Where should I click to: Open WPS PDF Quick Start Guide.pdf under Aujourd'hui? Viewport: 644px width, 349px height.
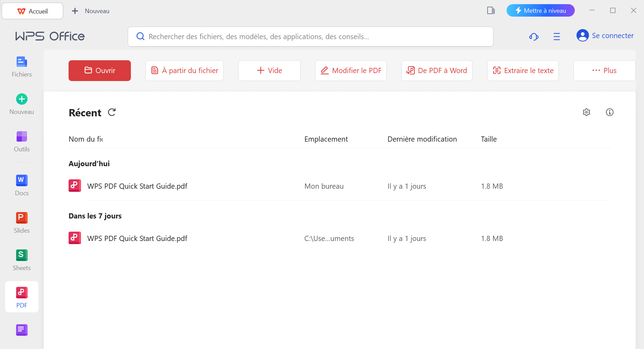pos(137,186)
